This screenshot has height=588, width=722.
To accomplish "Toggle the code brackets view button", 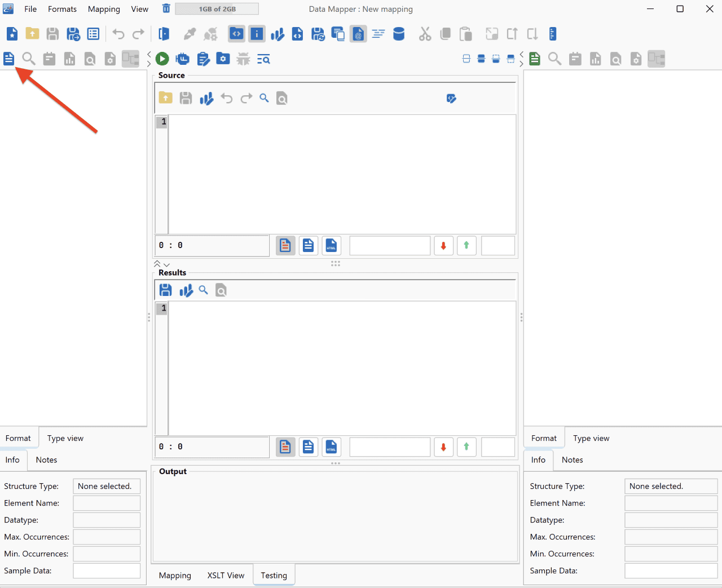I will 236,34.
